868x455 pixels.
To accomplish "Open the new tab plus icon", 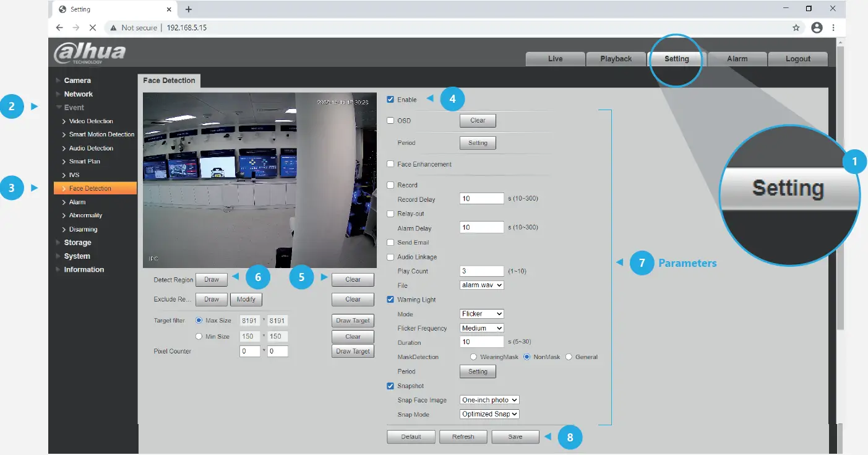I will pos(189,9).
